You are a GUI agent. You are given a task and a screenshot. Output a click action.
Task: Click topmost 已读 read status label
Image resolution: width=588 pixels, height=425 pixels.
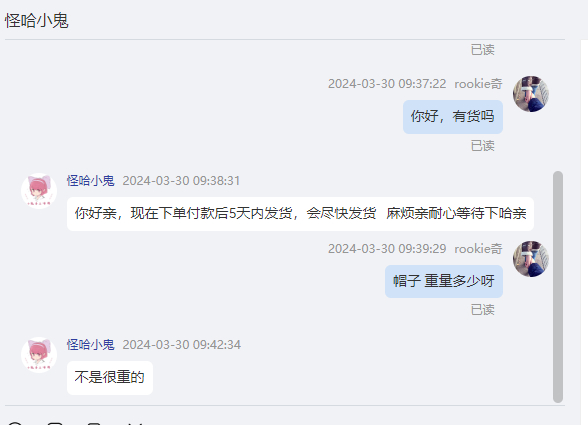(483, 50)
